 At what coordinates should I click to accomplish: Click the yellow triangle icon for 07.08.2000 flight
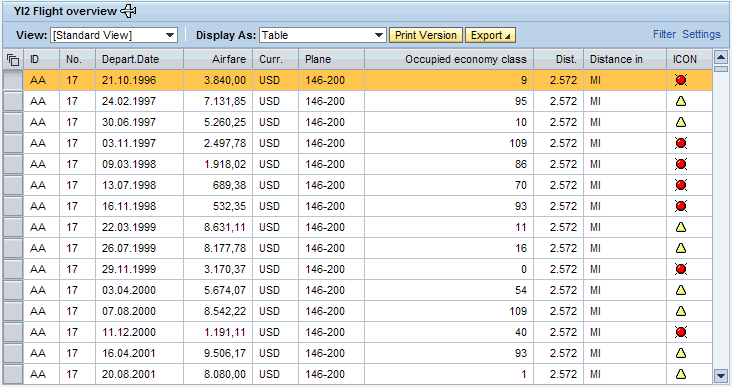coord(681,311)
